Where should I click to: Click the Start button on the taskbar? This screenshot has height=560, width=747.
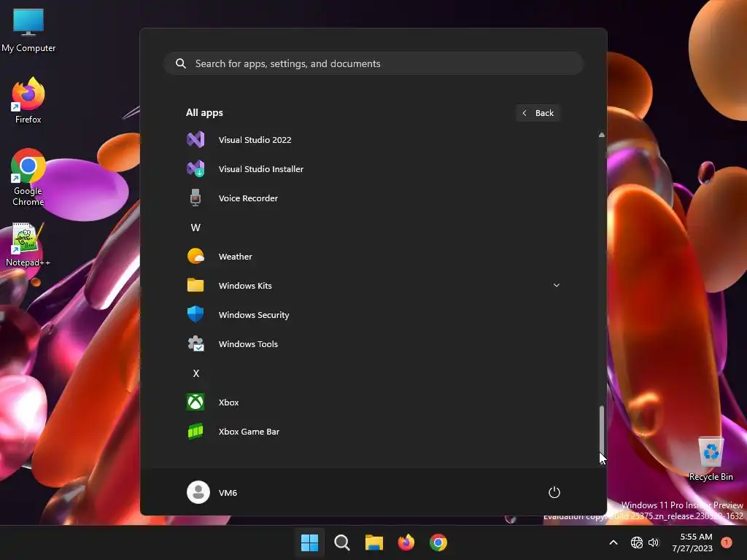coord(309,542)
